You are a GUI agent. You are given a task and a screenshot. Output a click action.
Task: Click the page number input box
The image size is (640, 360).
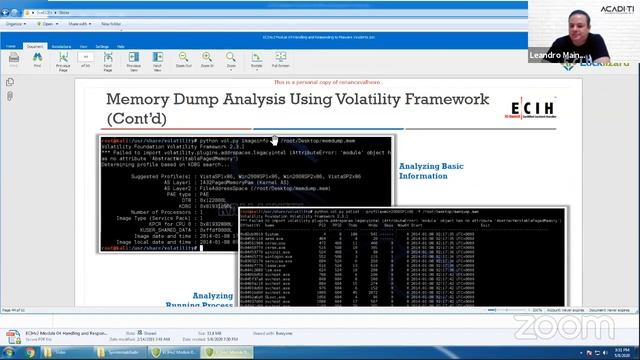[86, 57]
